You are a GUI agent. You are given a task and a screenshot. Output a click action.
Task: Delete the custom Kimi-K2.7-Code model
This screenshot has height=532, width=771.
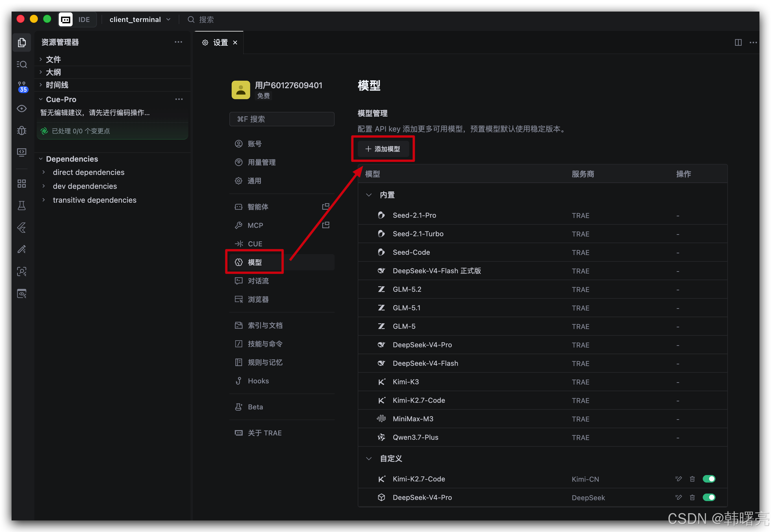692,479
